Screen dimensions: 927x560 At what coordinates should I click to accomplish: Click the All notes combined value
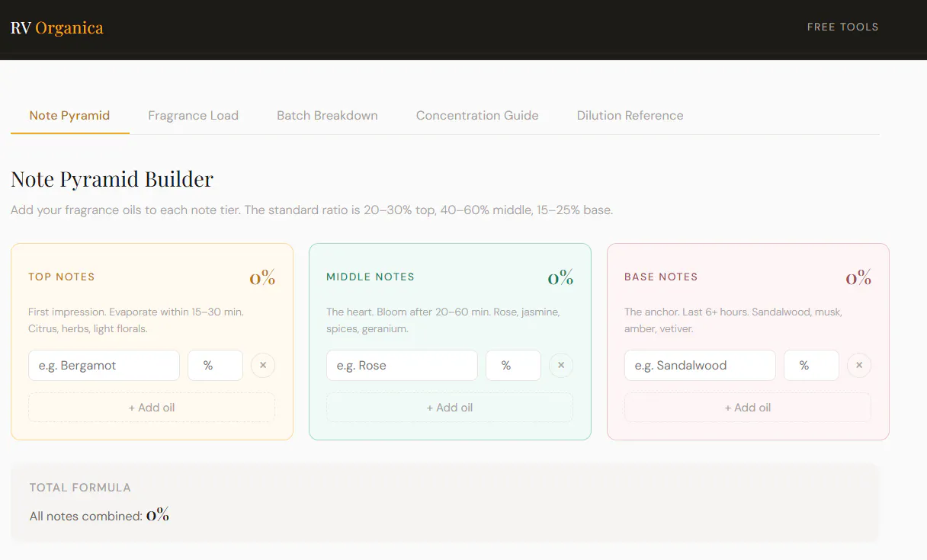(x=158, y=515)
